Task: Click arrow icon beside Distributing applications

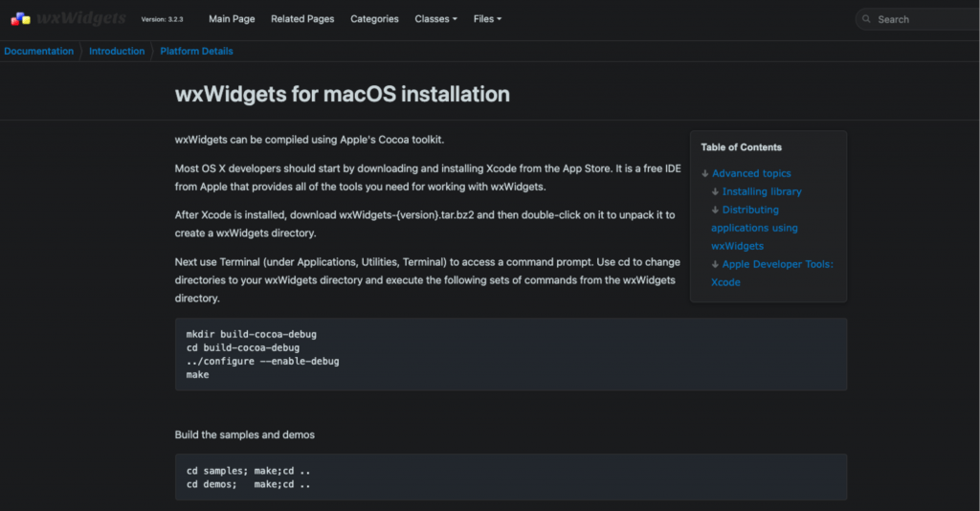Action: (715, 210)
